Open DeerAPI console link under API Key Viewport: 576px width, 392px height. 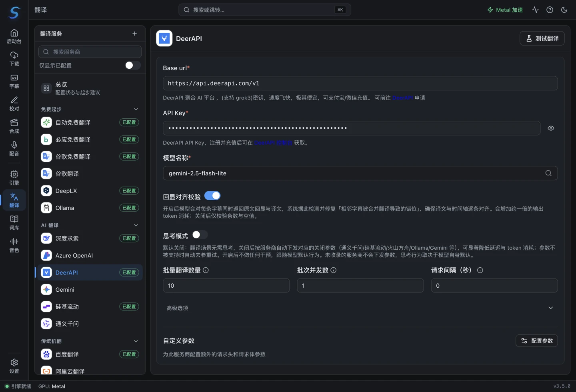point(273,143)
